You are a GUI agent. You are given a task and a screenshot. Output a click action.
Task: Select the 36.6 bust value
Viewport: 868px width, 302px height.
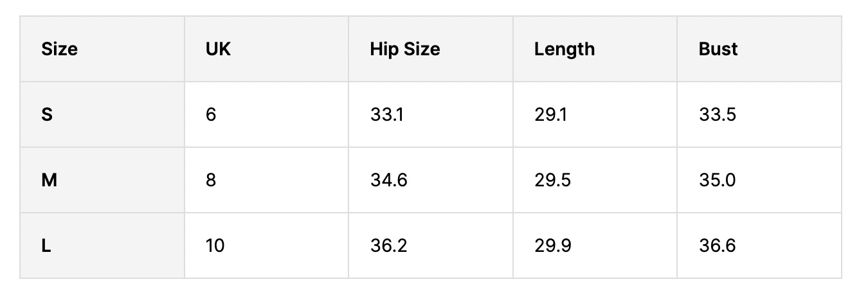pyautogui.click(x=717, y=246)
